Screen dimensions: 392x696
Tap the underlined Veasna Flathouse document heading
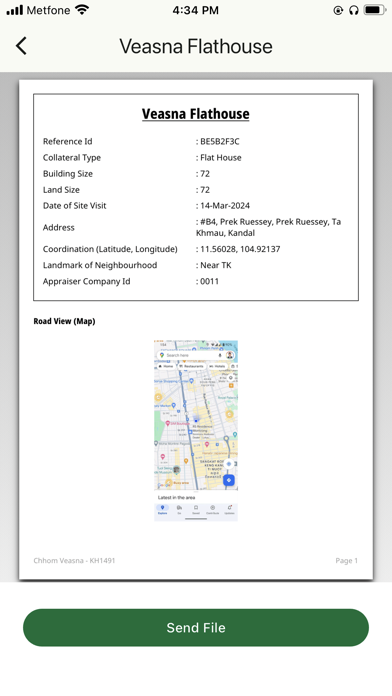(196, 114)
